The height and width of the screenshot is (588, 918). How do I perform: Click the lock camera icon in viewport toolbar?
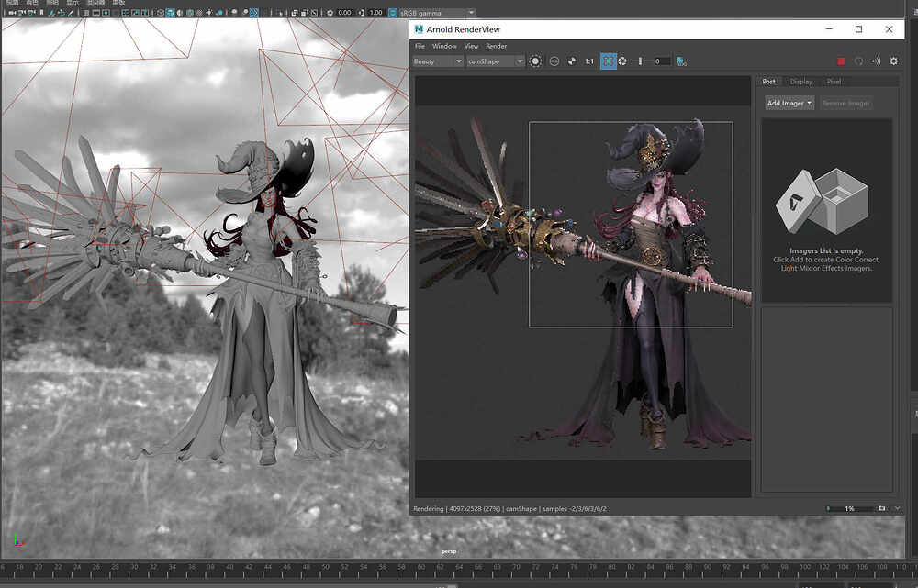tap(22, 12)
